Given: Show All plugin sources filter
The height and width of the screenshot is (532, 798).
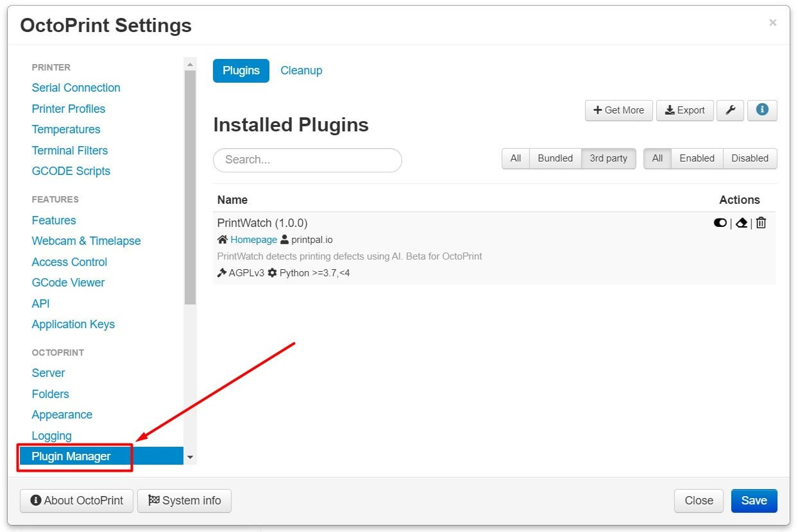Looking at the screenshot, I should [516, 158].
